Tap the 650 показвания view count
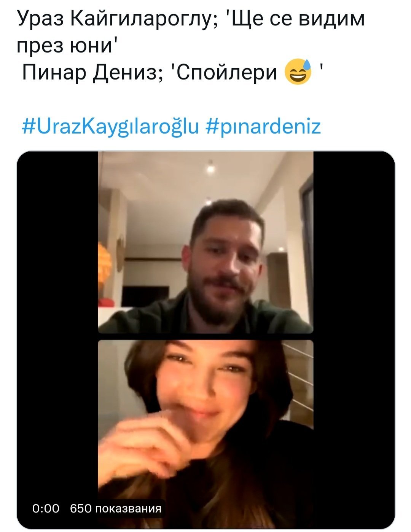This screenshot has width=411, height=532. click(116, 508)
